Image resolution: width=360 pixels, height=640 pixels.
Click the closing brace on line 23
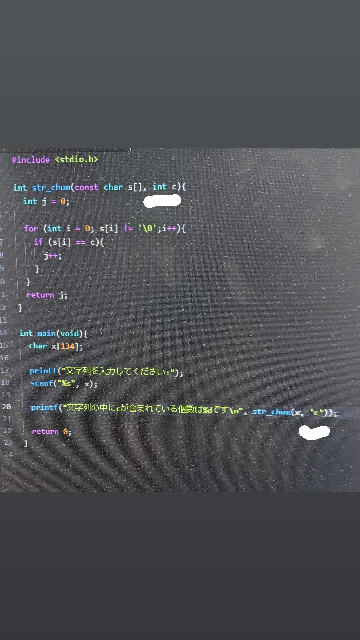click(26, 442)
